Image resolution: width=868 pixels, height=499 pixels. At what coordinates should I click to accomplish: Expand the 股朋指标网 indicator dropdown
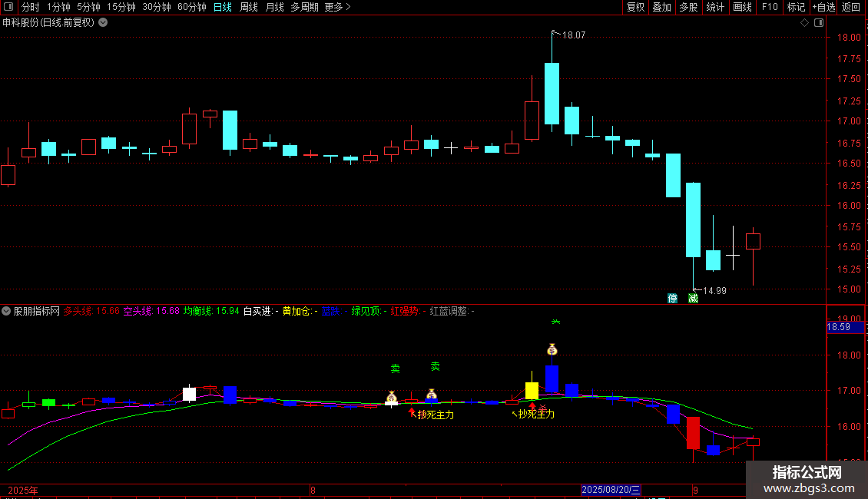6,311
